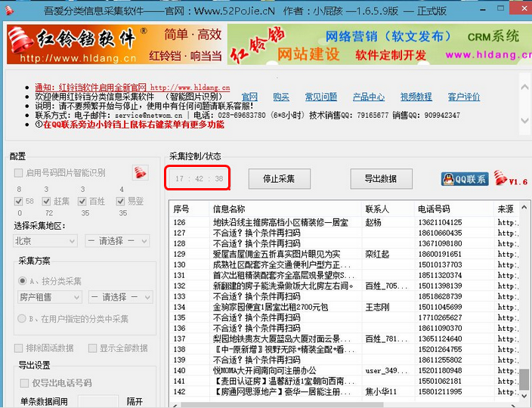Open the sub-region 请选择 dropdown beside 北京

coord(117,241)
